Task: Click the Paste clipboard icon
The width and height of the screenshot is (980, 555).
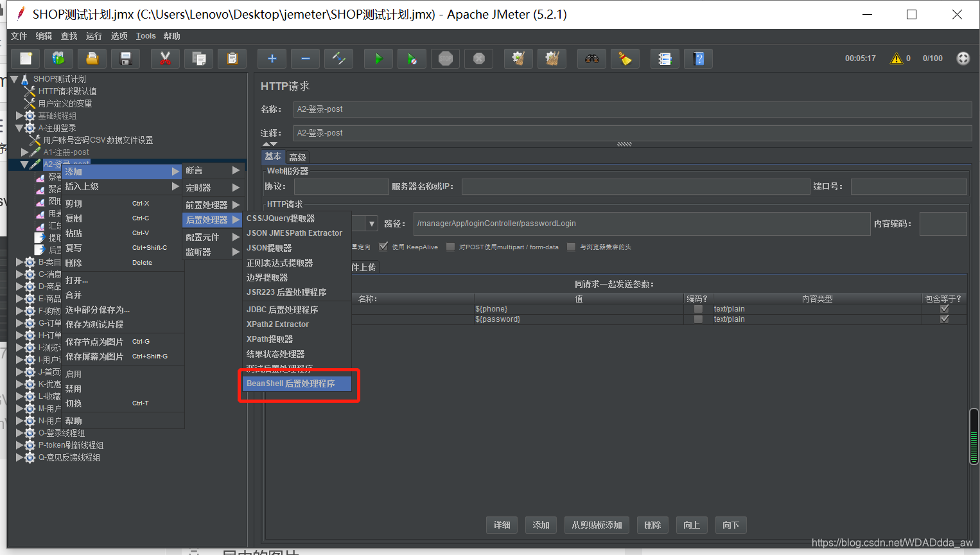Action: [x=232, y=58]
